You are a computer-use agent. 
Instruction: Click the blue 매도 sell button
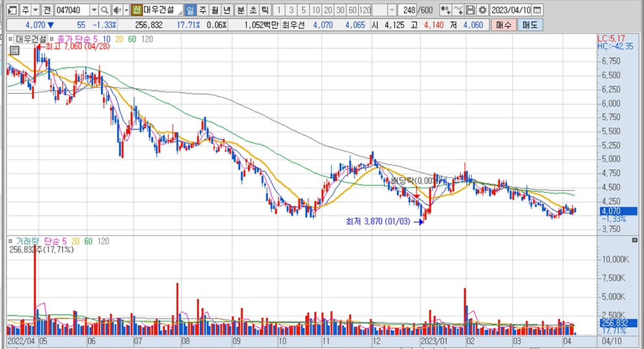point(530,25)
